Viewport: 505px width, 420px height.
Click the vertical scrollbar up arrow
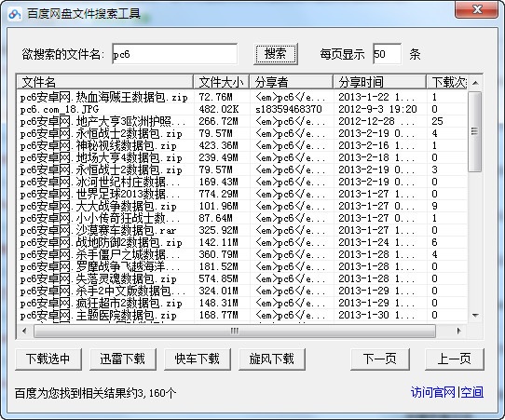click(x=475, y=83)
